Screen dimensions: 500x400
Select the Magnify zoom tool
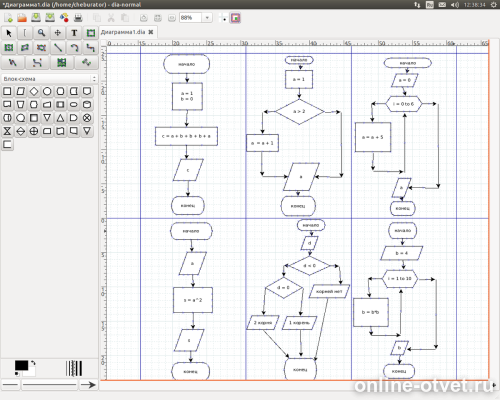pos(41,33)
